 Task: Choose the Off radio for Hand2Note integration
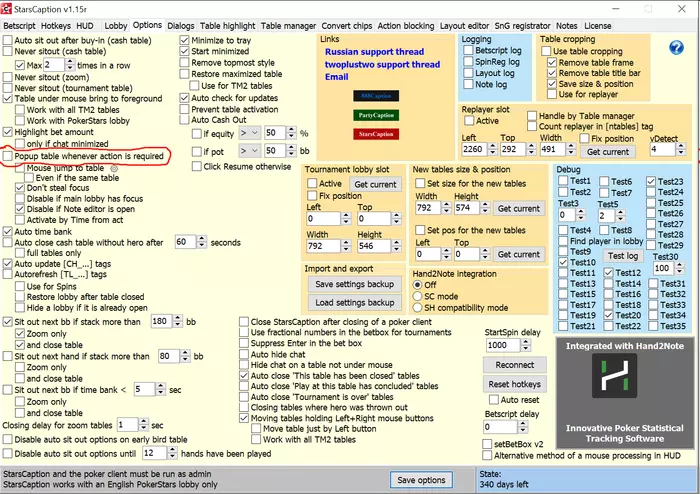pyautogui.click(x=417, y=285)
